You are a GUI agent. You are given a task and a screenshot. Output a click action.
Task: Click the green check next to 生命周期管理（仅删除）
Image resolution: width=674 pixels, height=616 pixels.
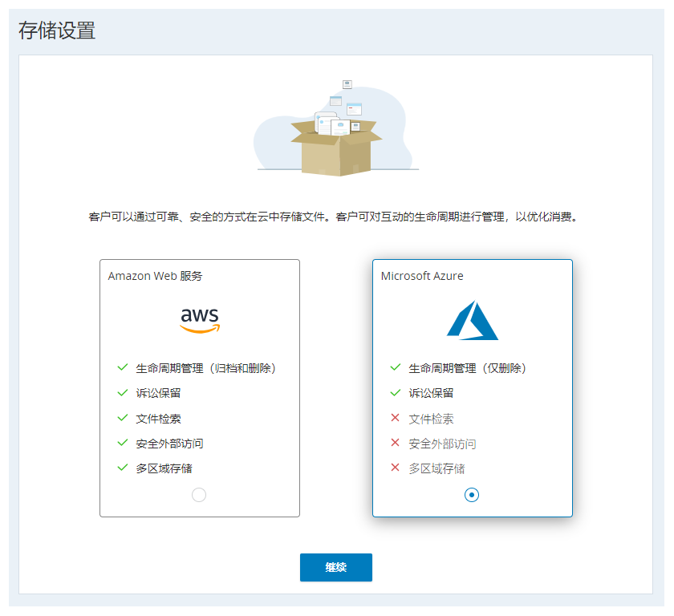tap(396, 367)
